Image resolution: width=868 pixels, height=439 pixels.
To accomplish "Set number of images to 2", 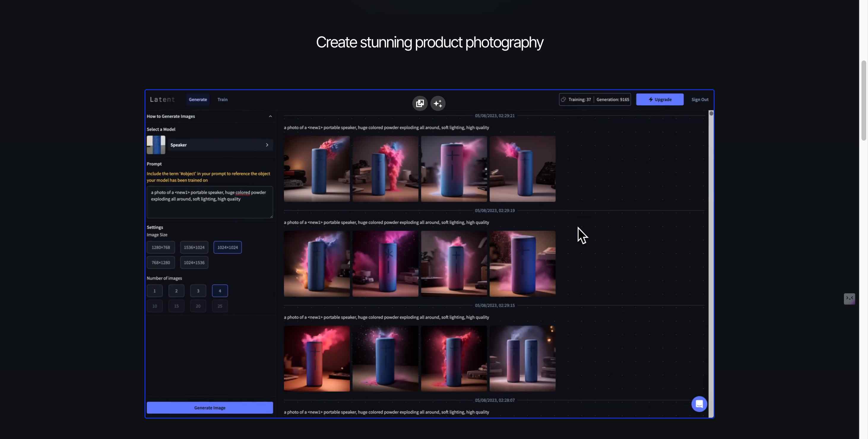I will coord(176,290).
